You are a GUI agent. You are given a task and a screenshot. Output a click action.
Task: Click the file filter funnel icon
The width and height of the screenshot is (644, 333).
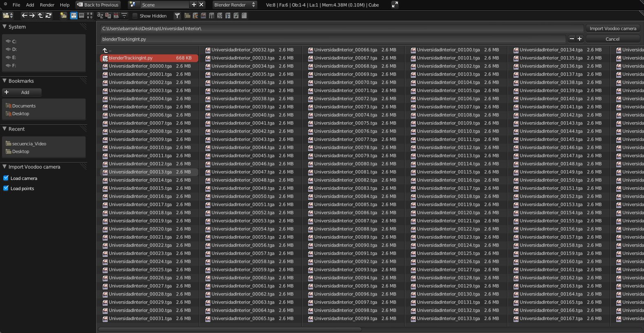coord(177,16)
